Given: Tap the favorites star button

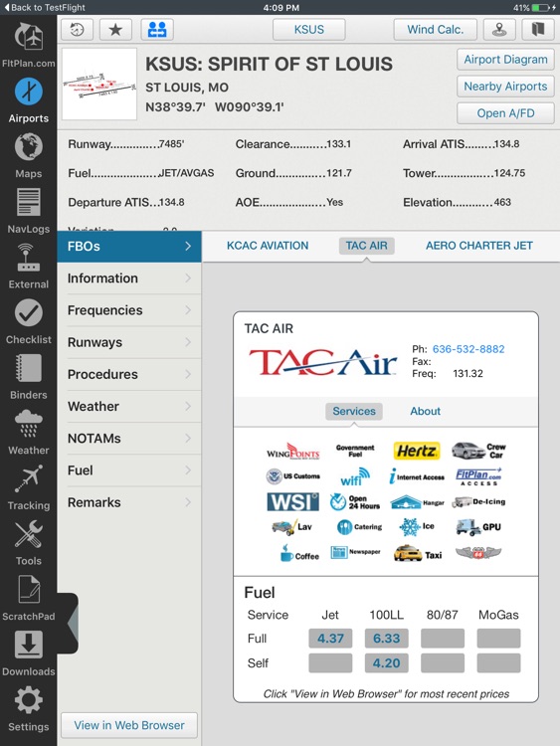Looking at the screenshot, I should click(115, 30).
